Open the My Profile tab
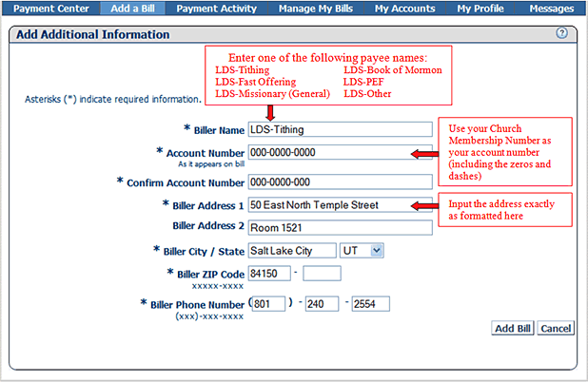 pos(480,9)
